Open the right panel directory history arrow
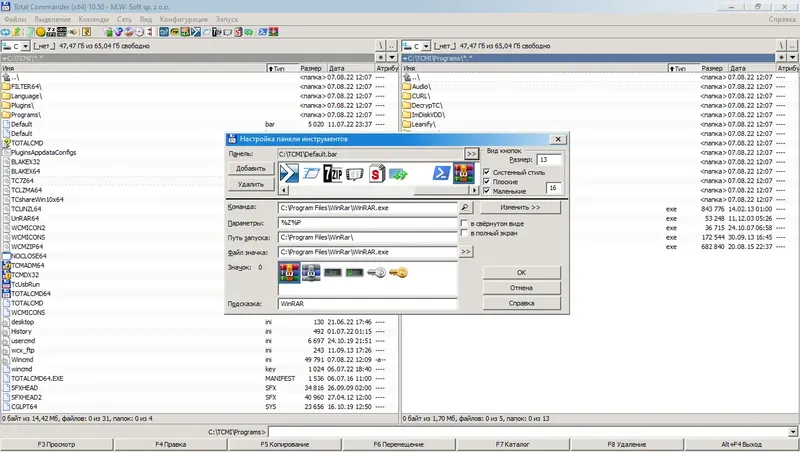Image resolution: width=800 pixels, height=452 pixels. (x=792, y=57)
